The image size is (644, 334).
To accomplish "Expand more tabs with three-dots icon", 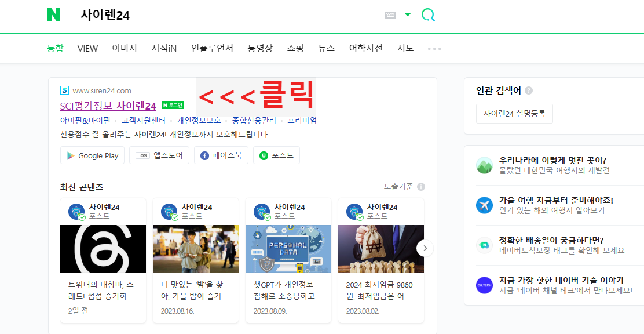I will tap(434, 49).
